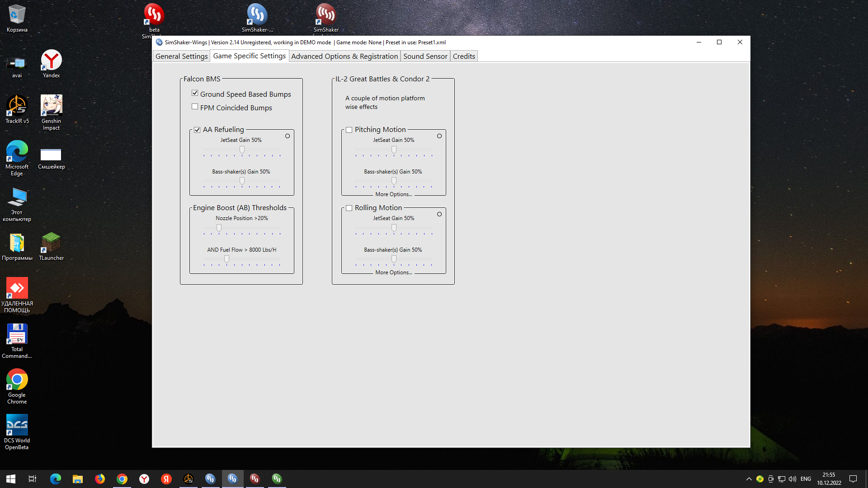868x488 pixels.
Task: Click the AA Refueling round indicator button
Action: click(288, 136)
